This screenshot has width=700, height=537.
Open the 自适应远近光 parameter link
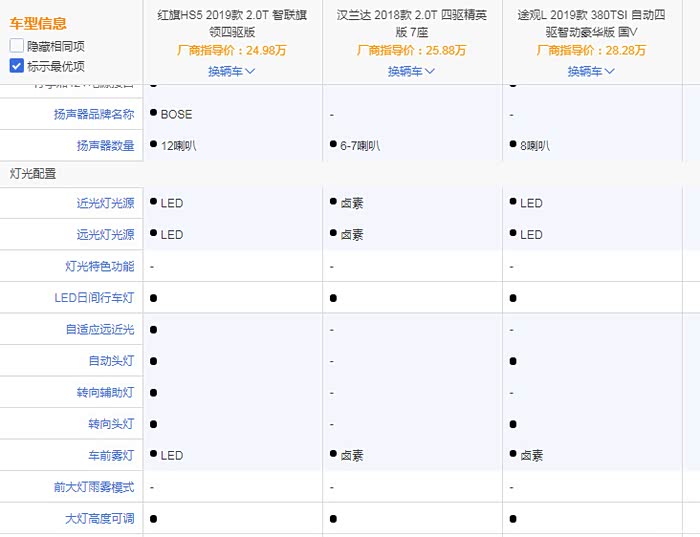coord(99,329)
